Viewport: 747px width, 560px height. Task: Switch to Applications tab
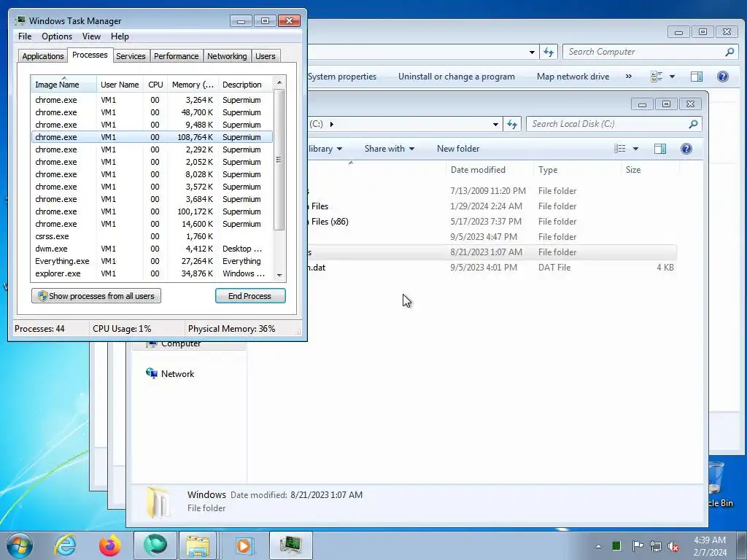pyautogui.click(x=43, y=56)
